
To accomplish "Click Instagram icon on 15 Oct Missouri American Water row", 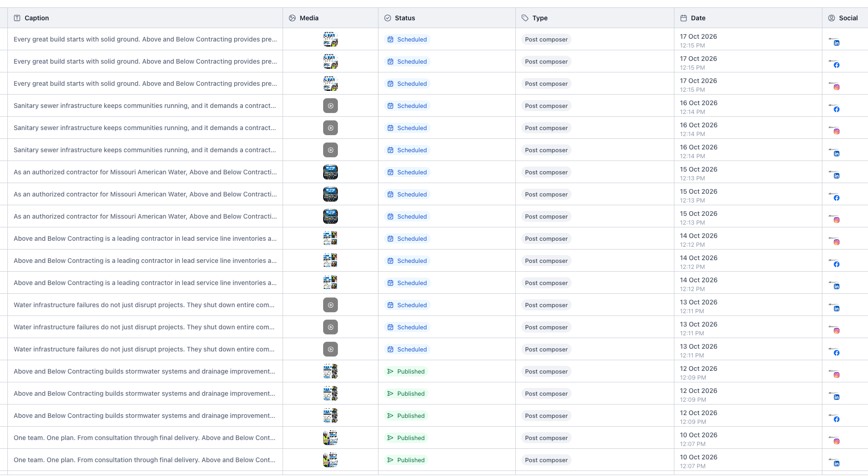I will pos(837,220).
